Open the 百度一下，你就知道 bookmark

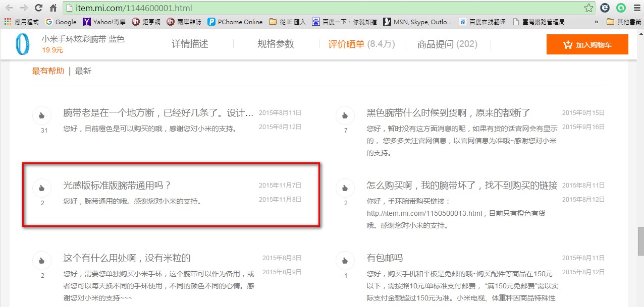coord(344,22)
